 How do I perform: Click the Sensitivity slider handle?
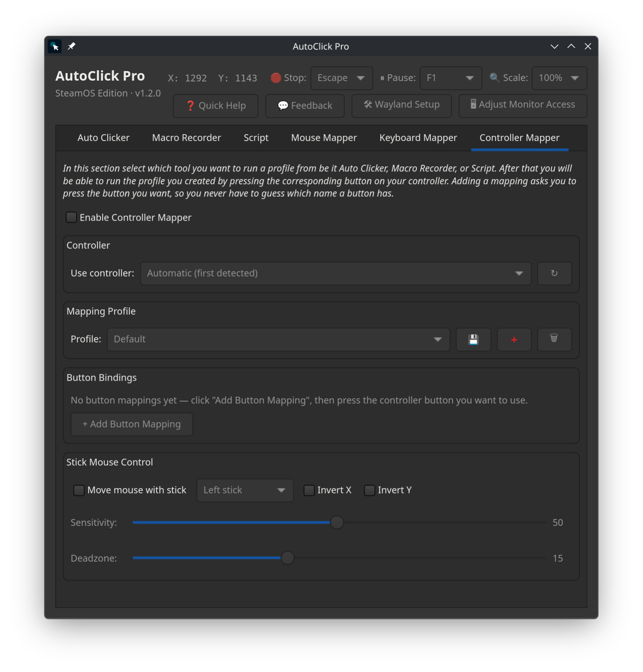point(337,522)
